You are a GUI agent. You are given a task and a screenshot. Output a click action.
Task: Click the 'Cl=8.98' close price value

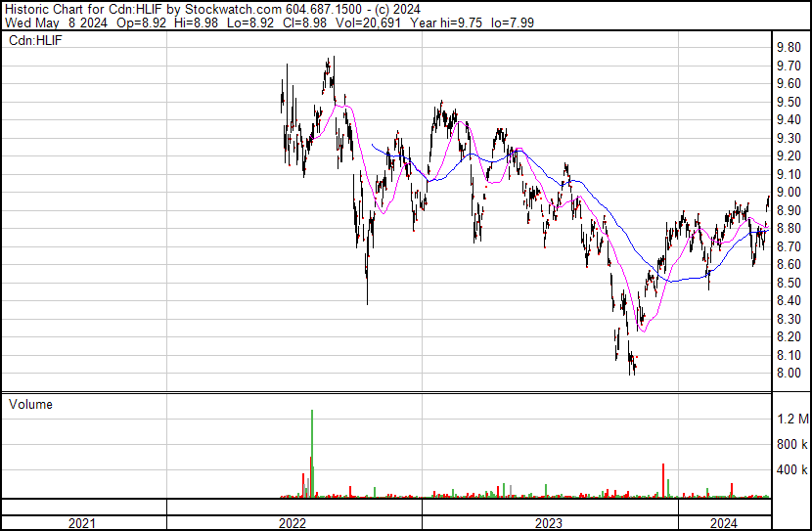click(x=304, y=22)
